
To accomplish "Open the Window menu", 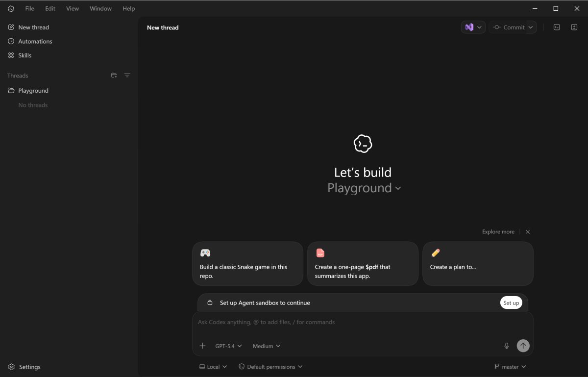I will 100,8.
